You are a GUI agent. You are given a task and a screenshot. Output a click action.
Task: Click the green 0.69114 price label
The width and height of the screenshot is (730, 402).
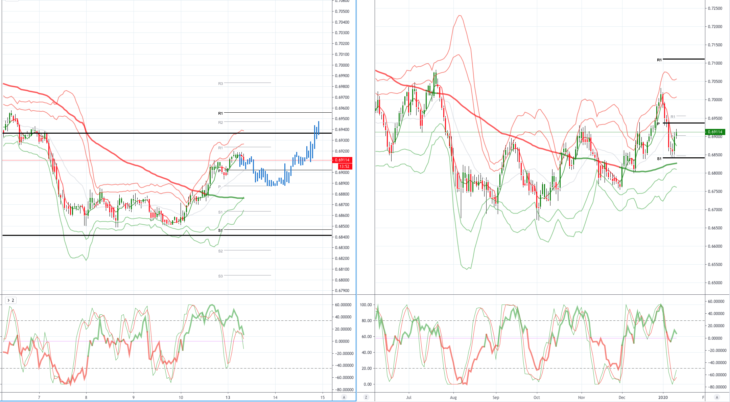715,132
